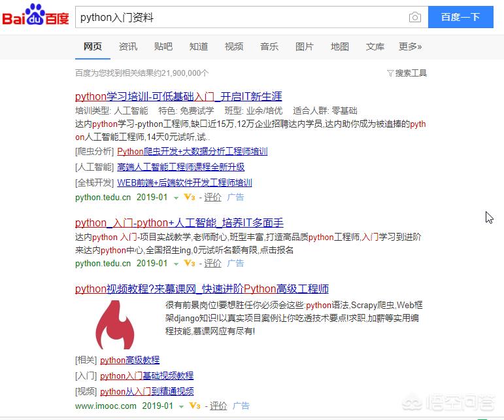Click python.tedu.cn URL of second result
The image size is (504, 420).
103,264
